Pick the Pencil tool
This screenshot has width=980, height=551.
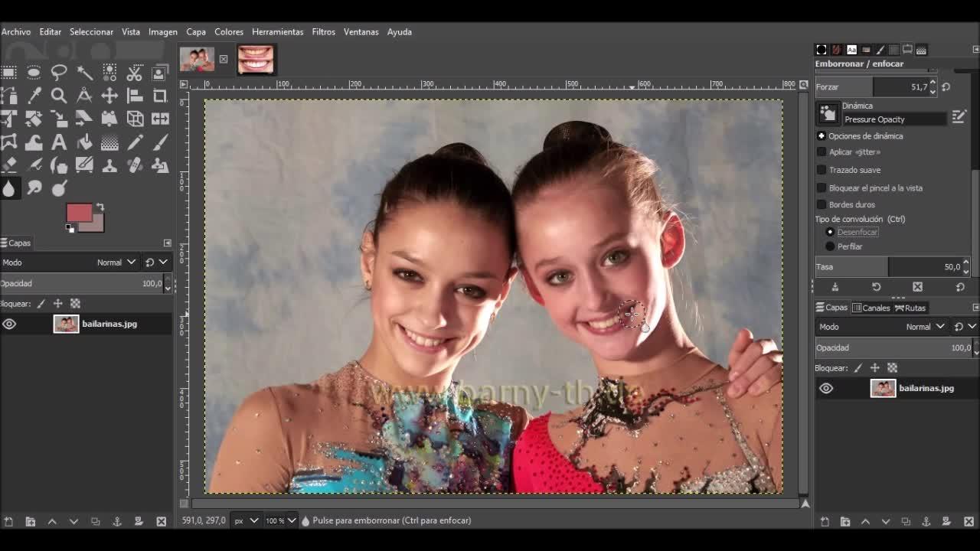[x=135, y=142]
